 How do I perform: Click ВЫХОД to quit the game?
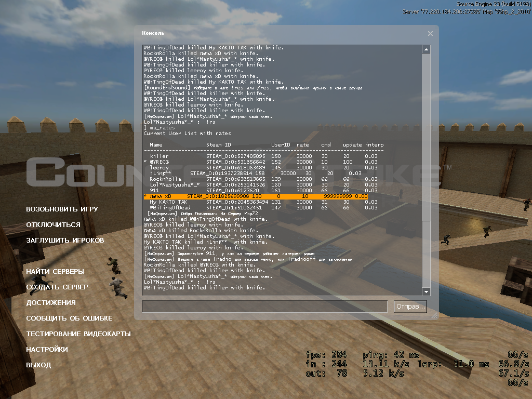38,365
